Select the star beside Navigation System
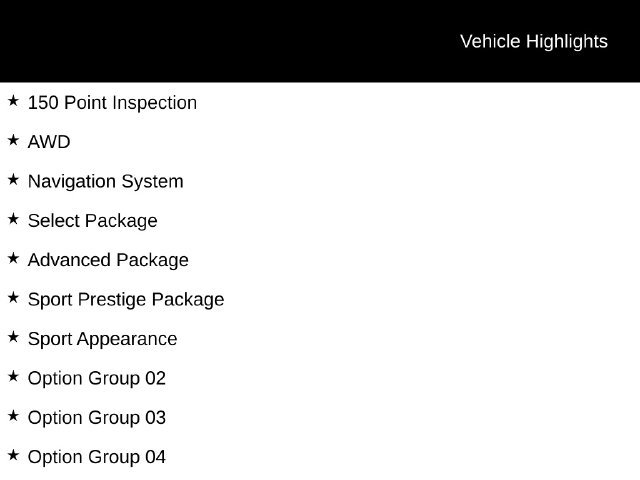This screenshot has height=480, width=640. pos(13,180)
